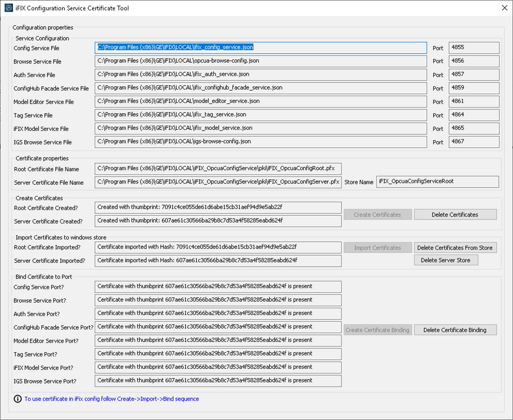The width and height of the screenshot is (513, 420).
Task: Click the port field showing 4859
Action: pos(474,88)
